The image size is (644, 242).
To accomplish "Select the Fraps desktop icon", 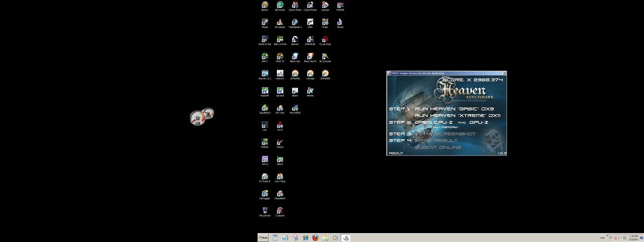I will [325, 23].
